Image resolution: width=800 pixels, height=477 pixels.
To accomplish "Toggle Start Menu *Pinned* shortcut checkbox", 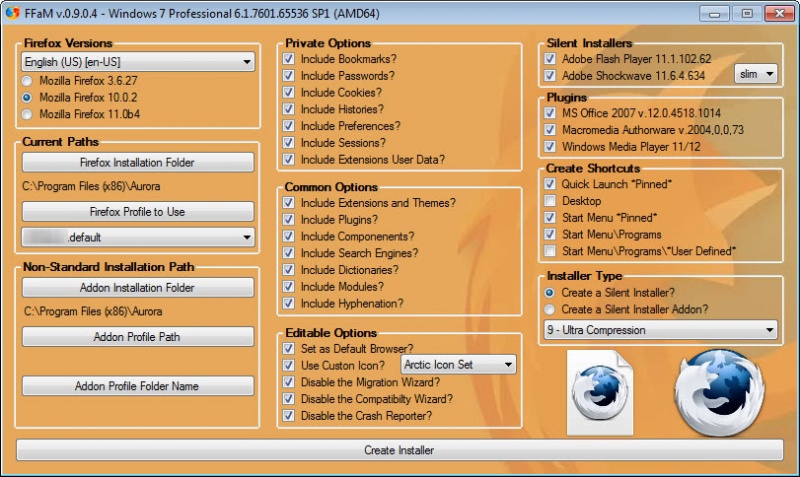I will tap(550, 217).
